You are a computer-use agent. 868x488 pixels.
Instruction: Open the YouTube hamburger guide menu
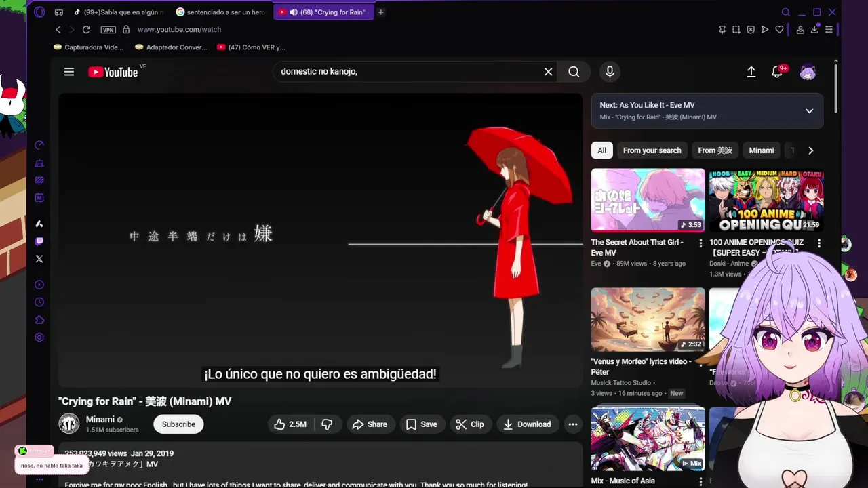click(x=69, y=72)
